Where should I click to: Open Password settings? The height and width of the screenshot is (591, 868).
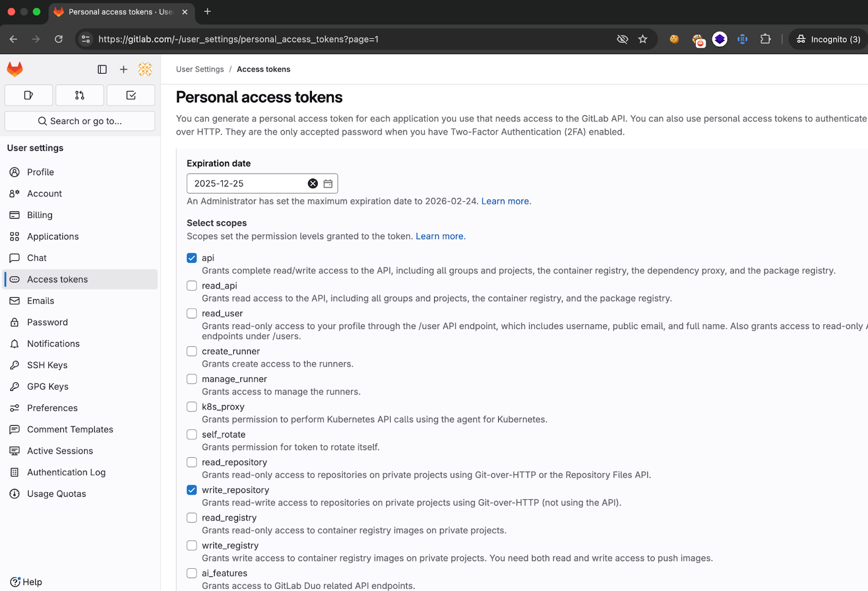(x=80, y=322)
